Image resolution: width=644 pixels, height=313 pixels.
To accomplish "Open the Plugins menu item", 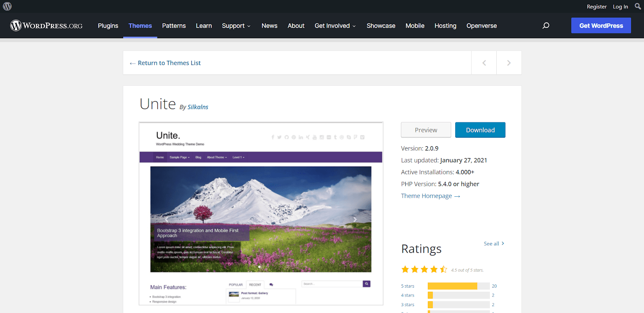I will click(x=108, y=25).
